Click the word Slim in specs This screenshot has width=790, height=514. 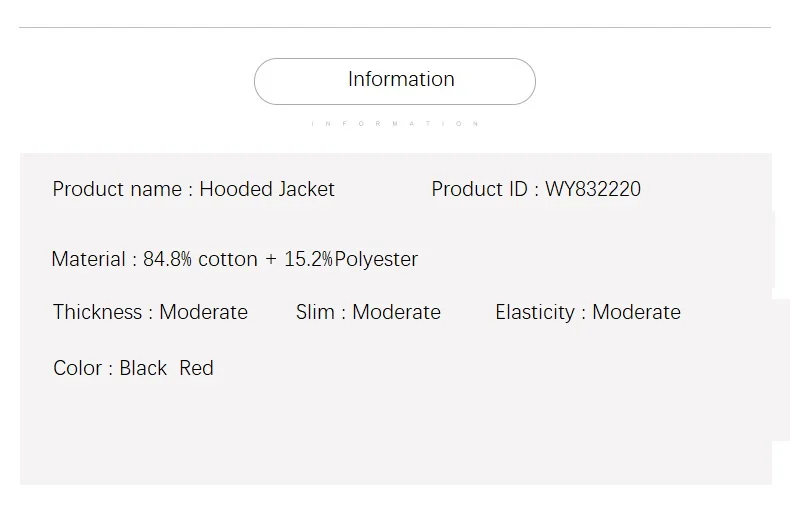(x=315, y=312)
